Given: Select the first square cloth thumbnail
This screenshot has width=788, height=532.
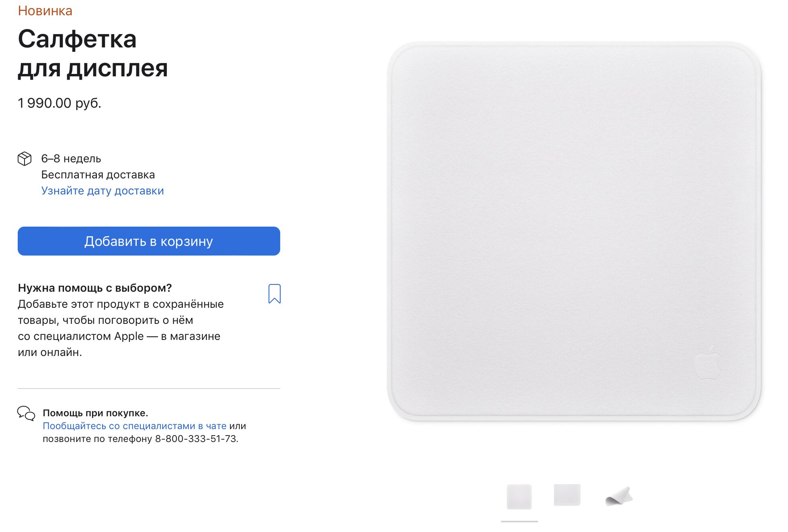Looking at the screenshot, I should coord(519,497).
